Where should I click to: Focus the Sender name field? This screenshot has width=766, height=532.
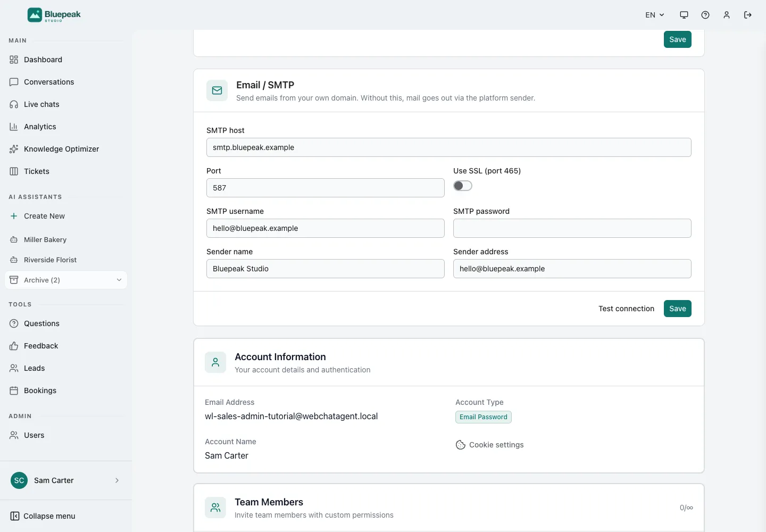[x=326, y=269]
